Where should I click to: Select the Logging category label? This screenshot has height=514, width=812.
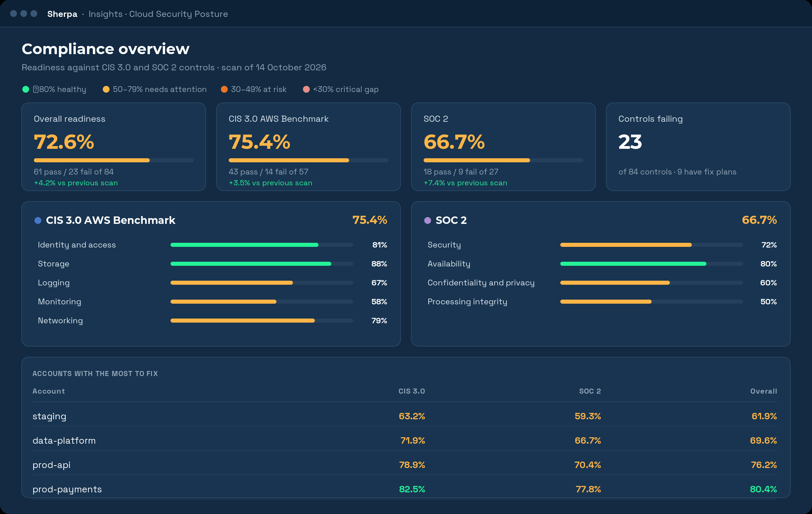click(54, 283)
